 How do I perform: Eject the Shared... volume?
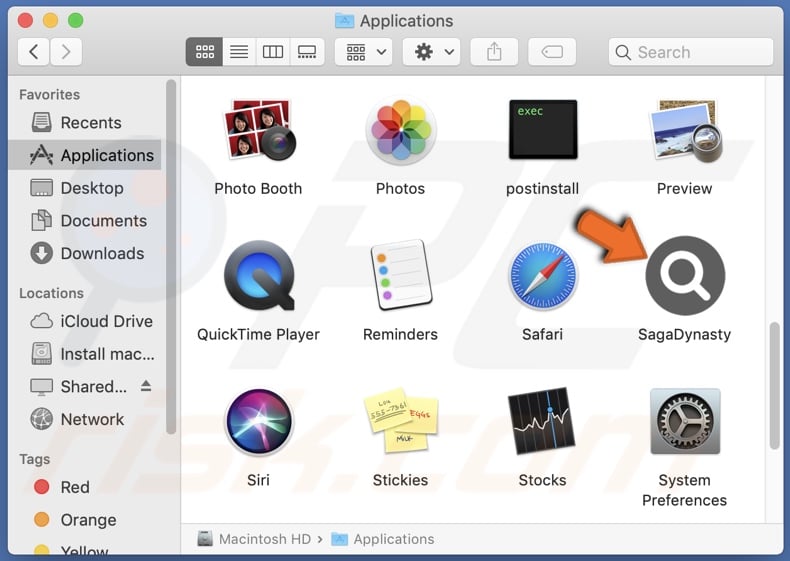[146, 386]
